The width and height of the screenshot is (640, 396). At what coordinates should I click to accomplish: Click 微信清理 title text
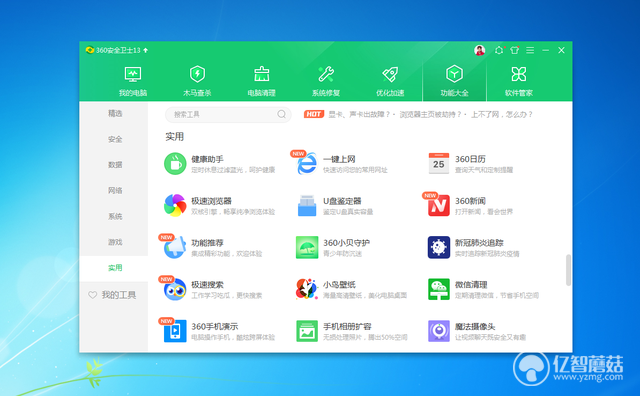pos(471,285)
